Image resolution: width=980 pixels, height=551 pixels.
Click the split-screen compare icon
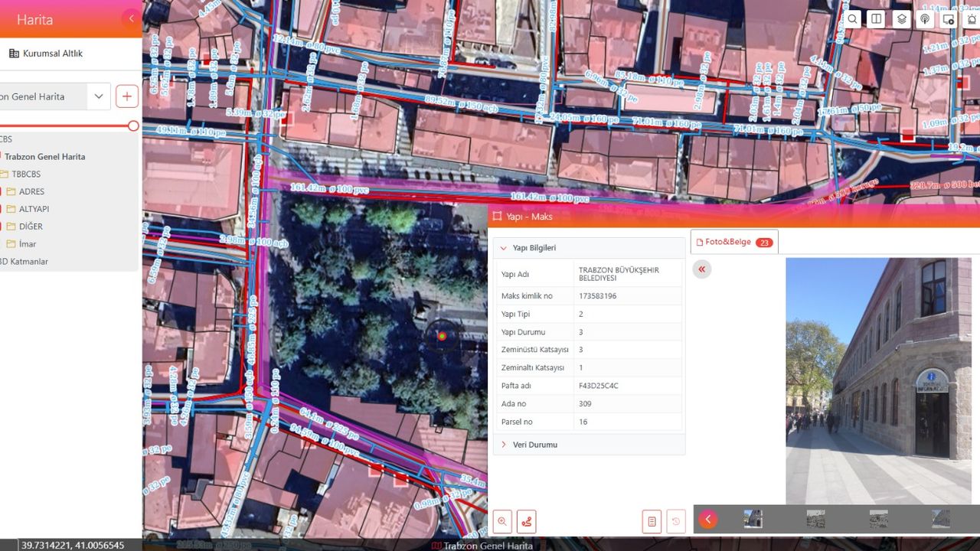(877, 19)
